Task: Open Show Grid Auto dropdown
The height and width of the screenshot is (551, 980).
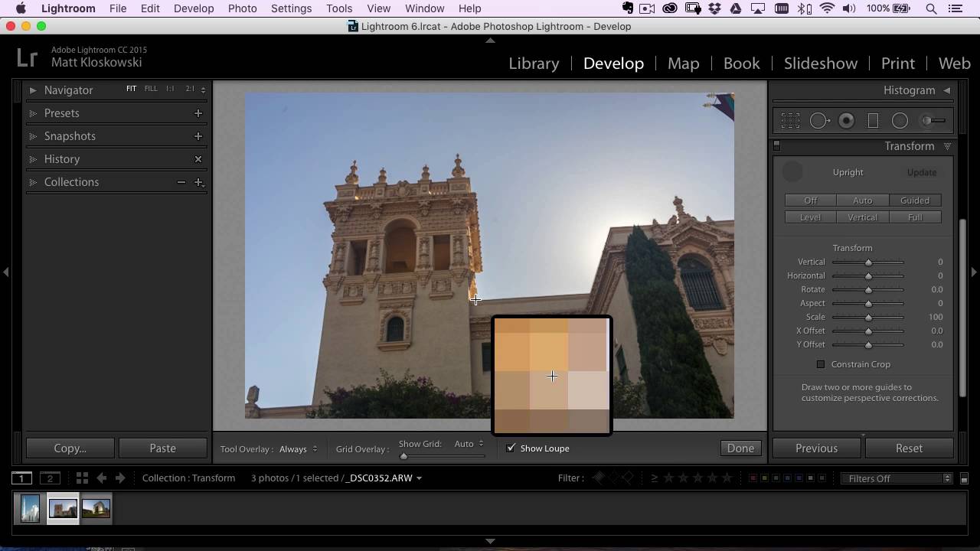Action: tap(469, 444)
